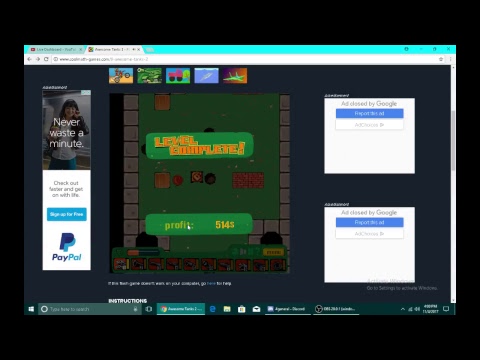Follow the 'here' help link below game
The image size is (480, 360).
coord(211,283)
